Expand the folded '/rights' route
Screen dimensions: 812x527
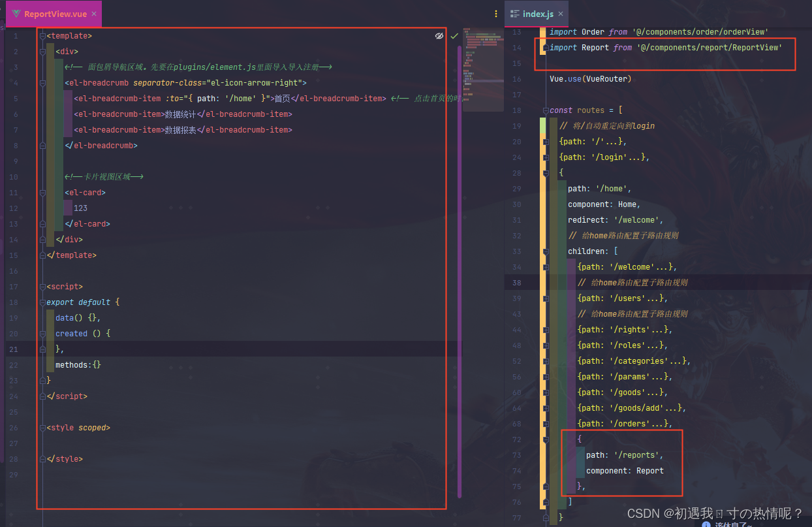[x=546, y=330]
